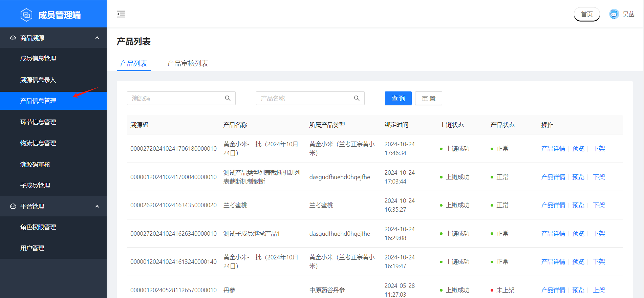This screenshot has height=298, width=644.
Task: Select the 产品列表 tab
Action: click(x=134, y=63)
